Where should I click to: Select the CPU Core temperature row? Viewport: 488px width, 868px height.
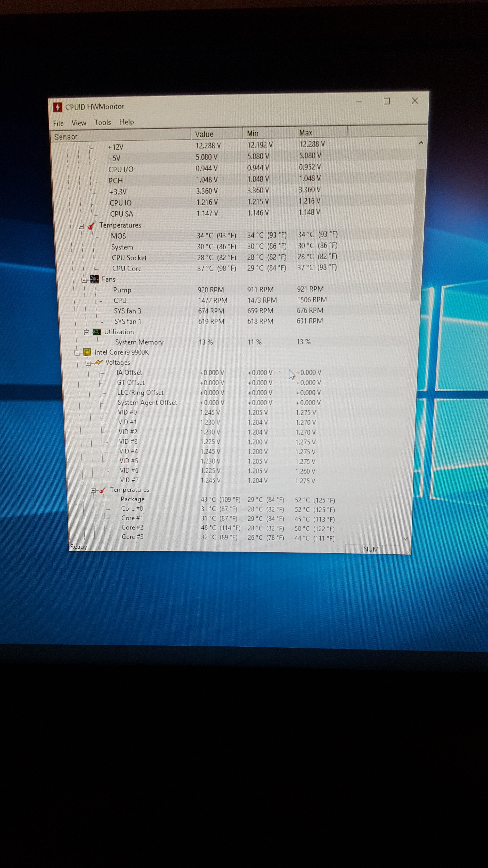[127, 269]
